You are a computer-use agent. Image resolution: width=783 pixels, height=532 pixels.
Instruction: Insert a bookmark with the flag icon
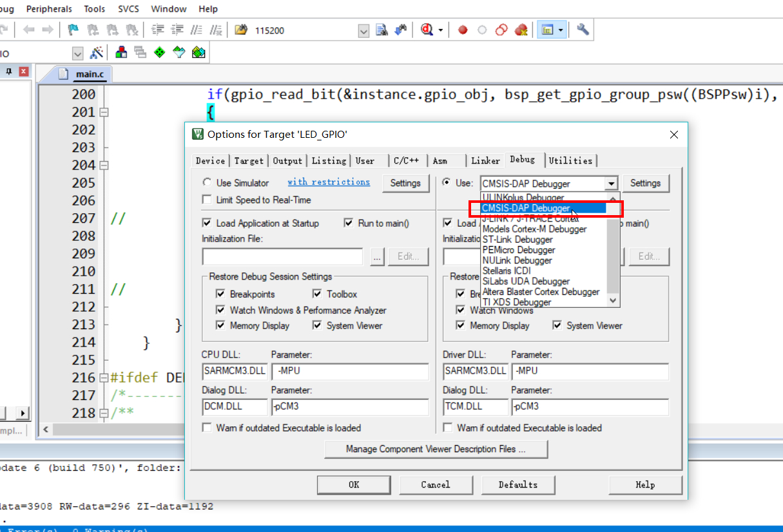tap(73, 30)
